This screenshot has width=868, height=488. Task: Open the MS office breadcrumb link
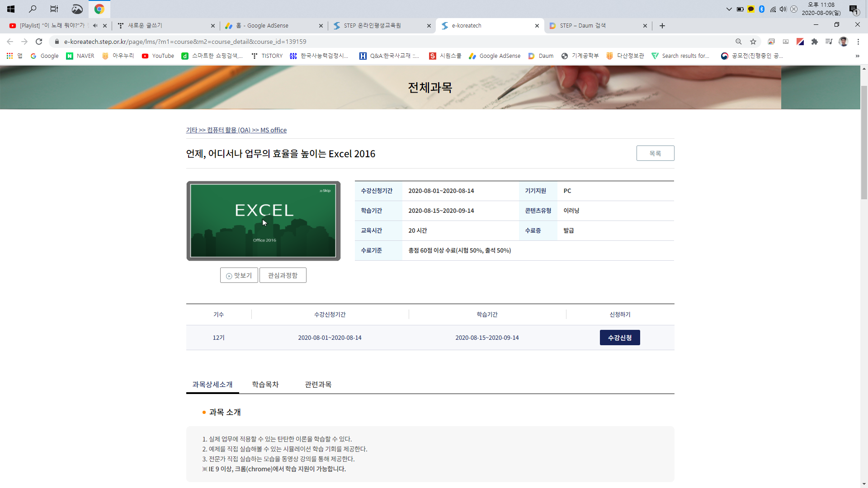tap(274, 130)
